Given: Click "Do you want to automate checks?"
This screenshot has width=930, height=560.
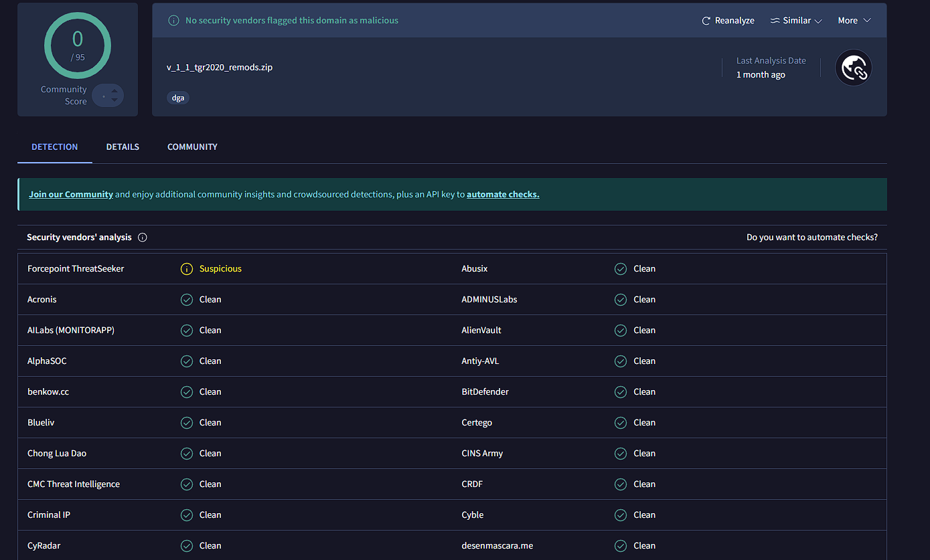Looking at the screenshot, I should [811, 238].
